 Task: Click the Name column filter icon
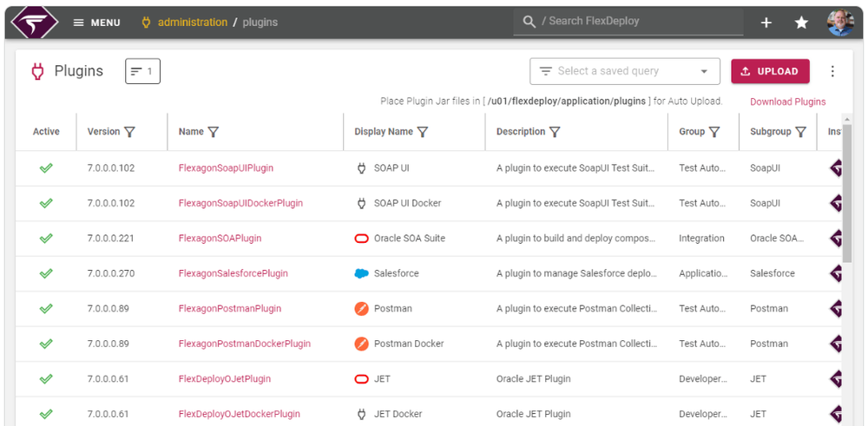click(x=214, y=132)
